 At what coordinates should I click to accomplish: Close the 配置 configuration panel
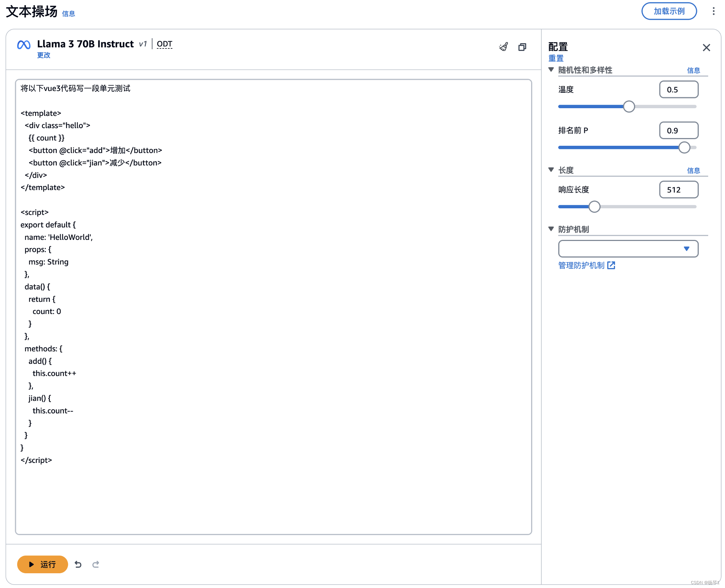coord(706,48)
